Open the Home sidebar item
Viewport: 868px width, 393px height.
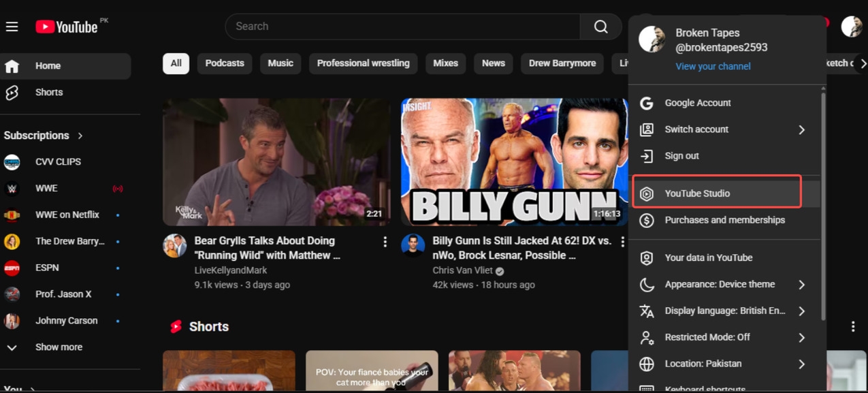pyautogui.click(x=65, y=66)
